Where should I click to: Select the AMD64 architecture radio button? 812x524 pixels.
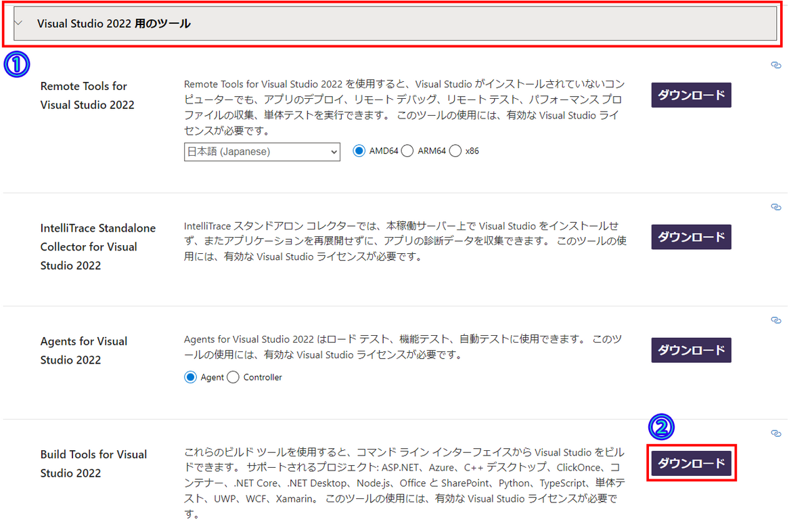(359, 151)
